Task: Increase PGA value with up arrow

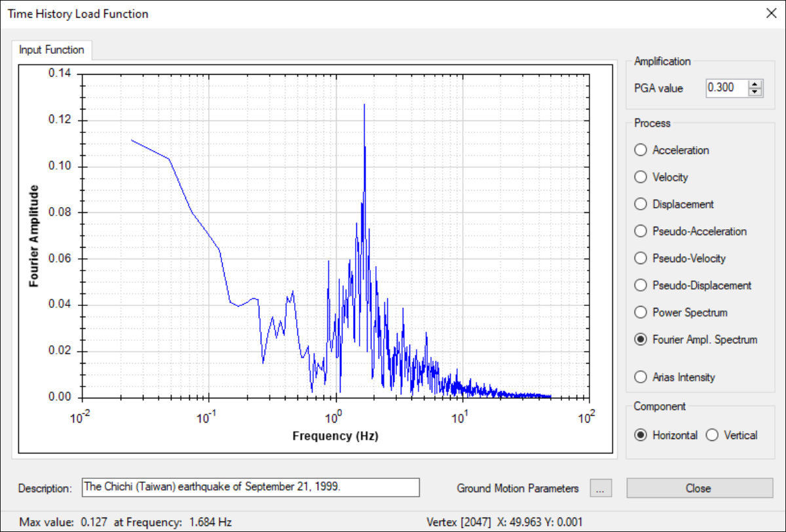Action: click(x=756, y=84)
